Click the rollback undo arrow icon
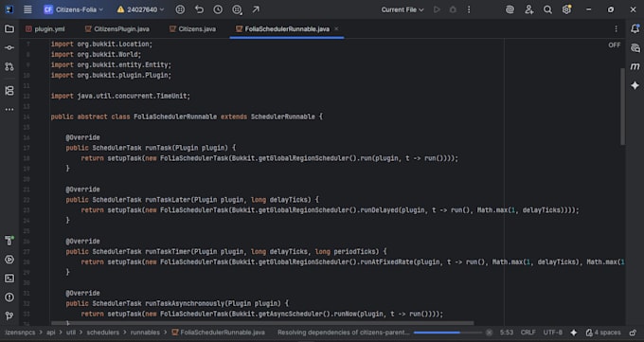 (x=199, y=9)
